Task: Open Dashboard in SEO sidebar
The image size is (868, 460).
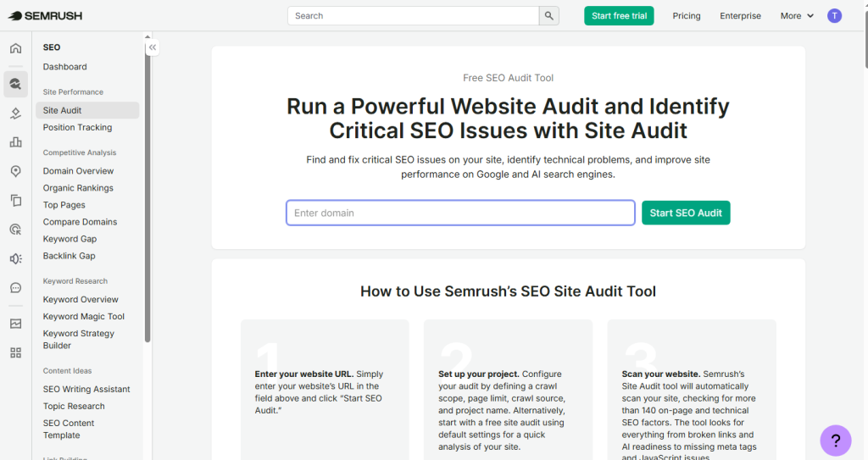Action: tap(64, 67)
